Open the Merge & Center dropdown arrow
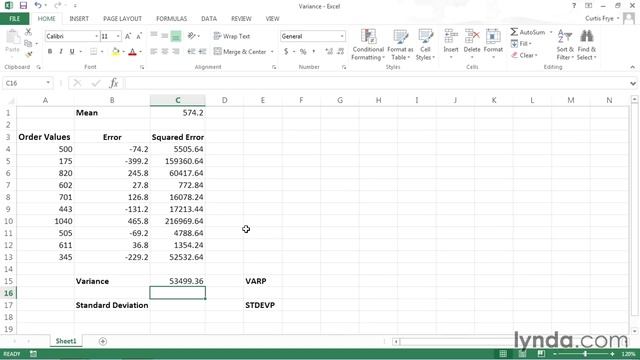 tap(272, 52)
